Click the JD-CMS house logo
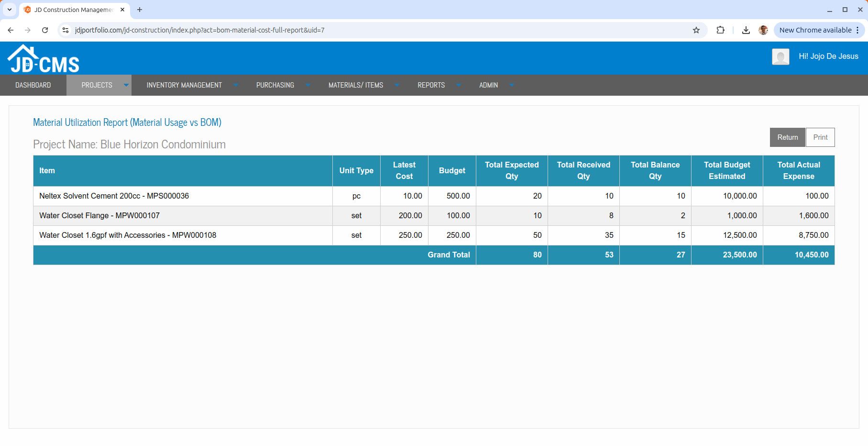The image size is (868, 446). pos(43,59)
